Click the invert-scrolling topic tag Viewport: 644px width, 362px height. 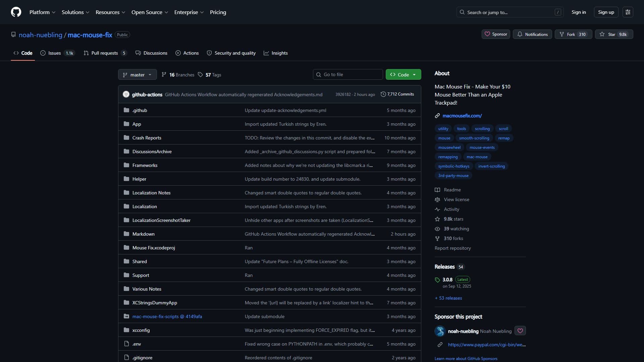coord(491,166)
